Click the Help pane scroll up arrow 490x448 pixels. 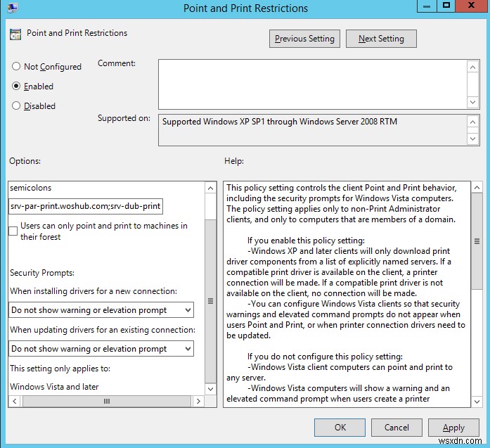pyautogui.click(x=477, y=188)
